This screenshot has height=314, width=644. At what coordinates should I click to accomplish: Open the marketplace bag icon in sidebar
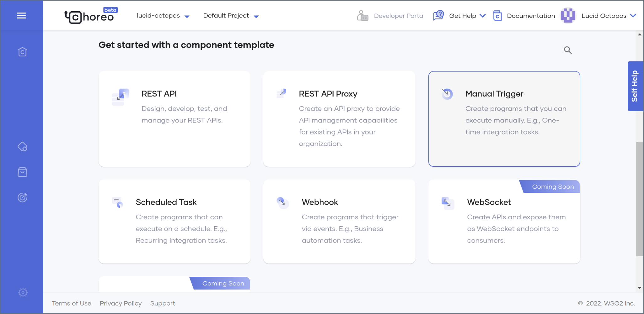coord(22,172)
